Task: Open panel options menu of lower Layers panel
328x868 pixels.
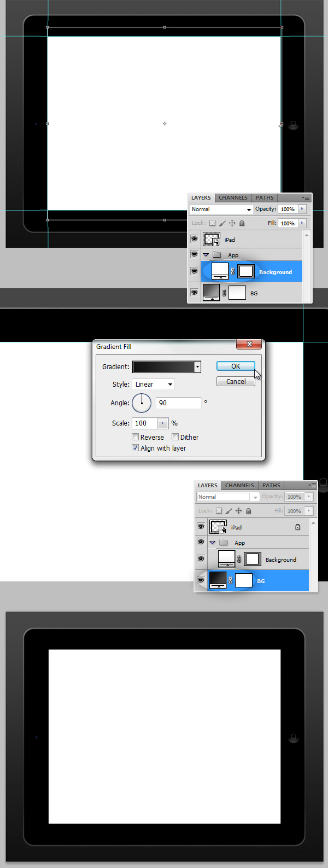Action: 313,485
